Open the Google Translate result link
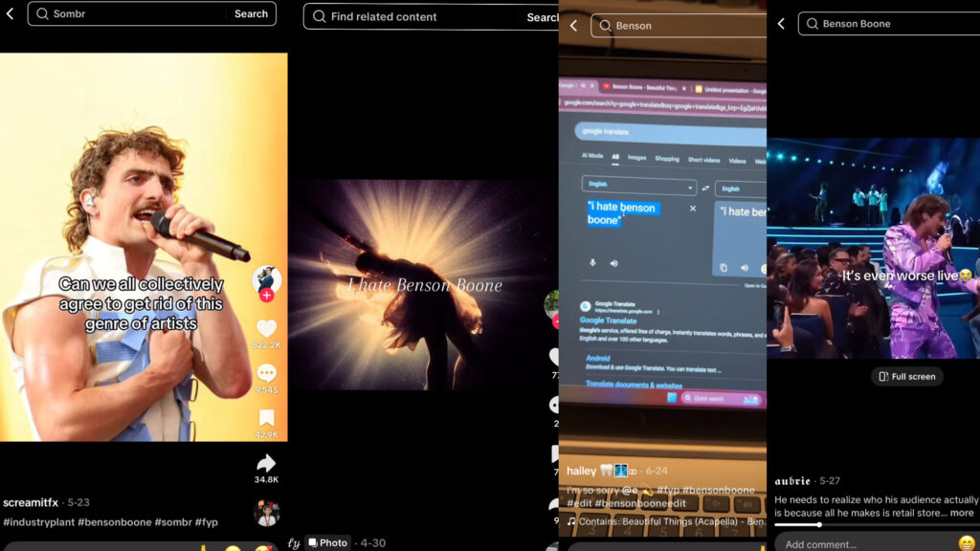 tap(608, 320)
